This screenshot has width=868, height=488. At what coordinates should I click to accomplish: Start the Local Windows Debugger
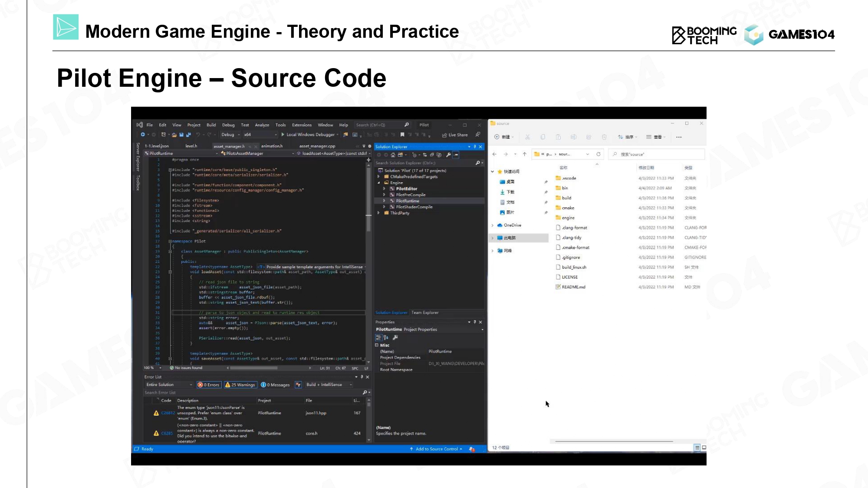tap(310, 135)
